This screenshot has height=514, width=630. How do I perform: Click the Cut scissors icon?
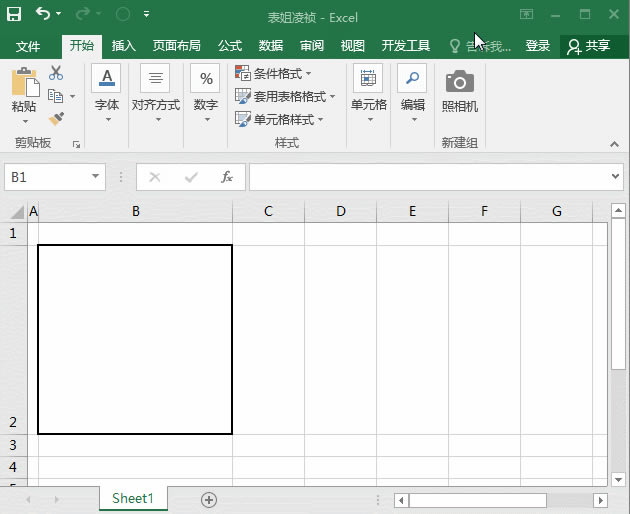tap(56, 73)
